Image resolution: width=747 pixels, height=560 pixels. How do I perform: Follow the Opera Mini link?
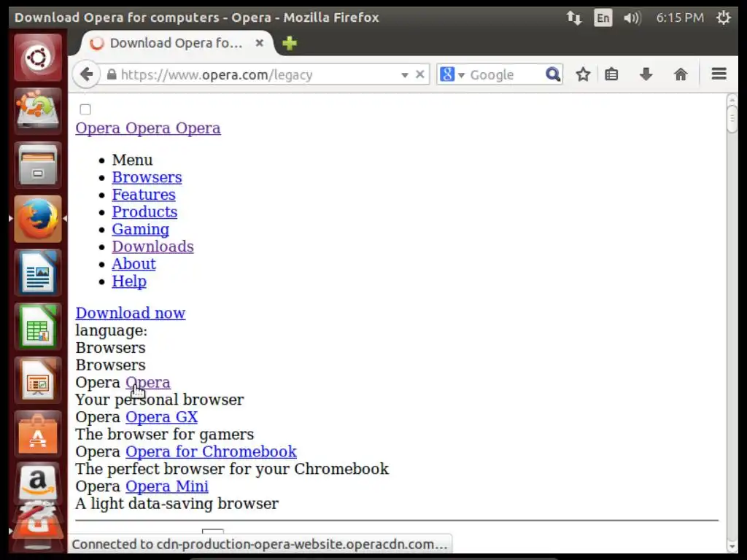tap(167, 486)
